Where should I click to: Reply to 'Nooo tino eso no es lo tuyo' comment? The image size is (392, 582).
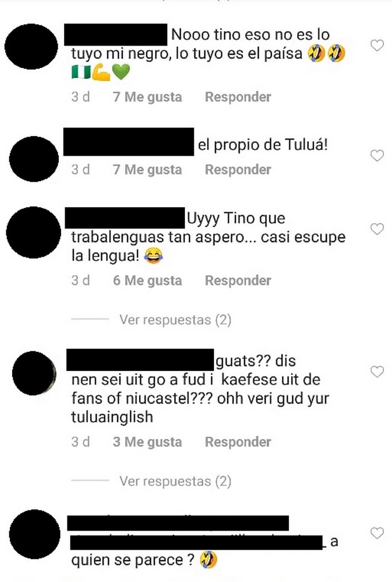238,97
